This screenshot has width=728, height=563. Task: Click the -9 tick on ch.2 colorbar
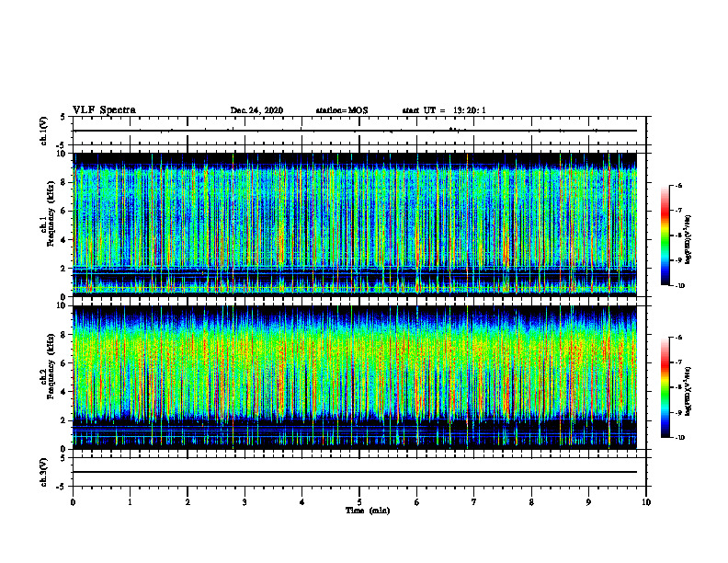[678, 412]
